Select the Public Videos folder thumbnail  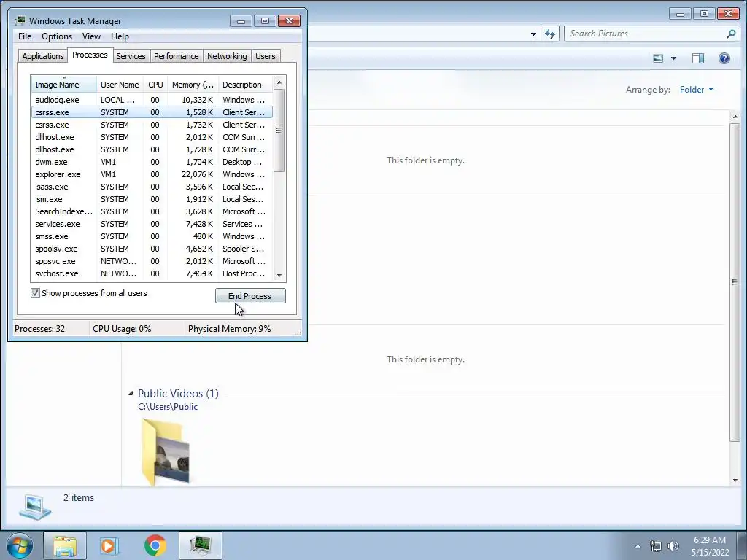[166, 451]
